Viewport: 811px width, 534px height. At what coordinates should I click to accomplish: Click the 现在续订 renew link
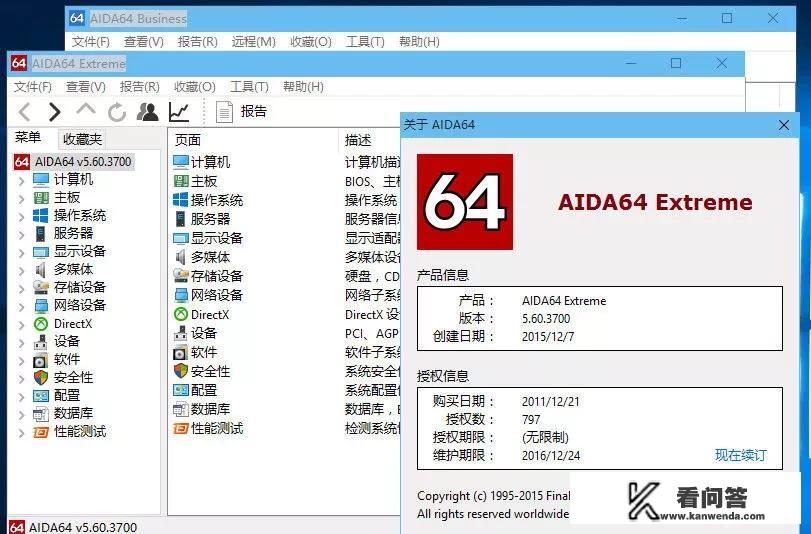(741, 455)
